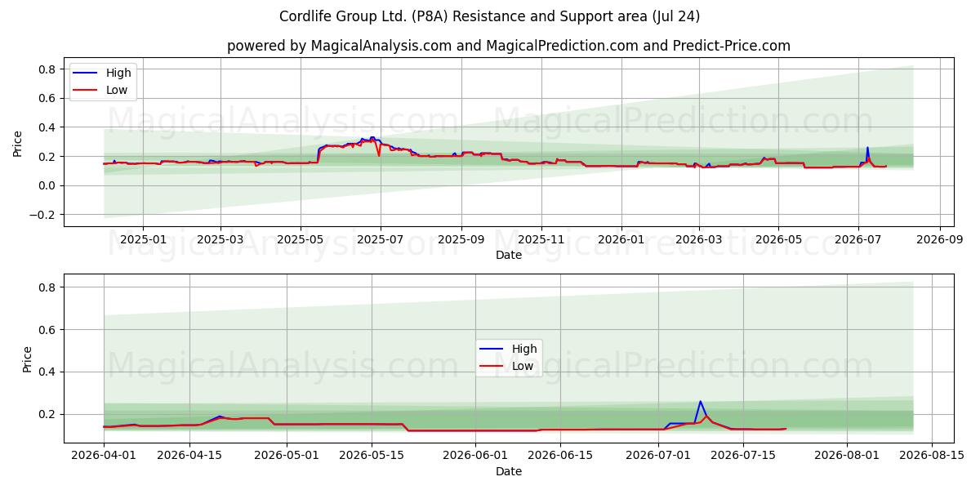
Task: Click the 2025-09 x-axis label
Action: (461, 240)
